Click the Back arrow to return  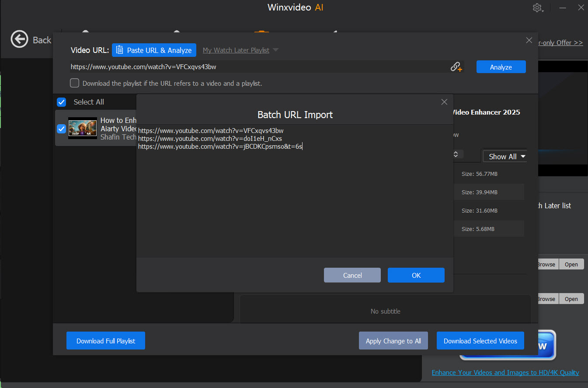(x=19, y=39)
